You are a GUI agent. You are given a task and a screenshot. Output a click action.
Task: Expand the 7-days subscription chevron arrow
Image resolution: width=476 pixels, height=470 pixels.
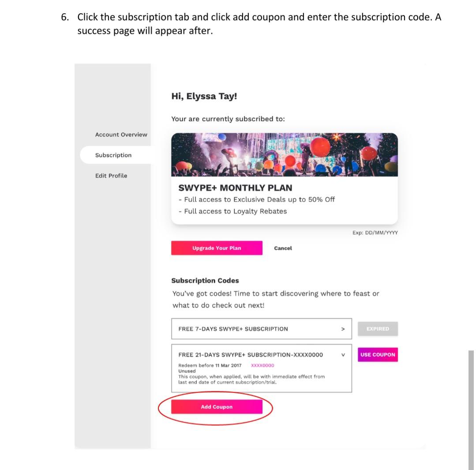click(x=343, y=329)
